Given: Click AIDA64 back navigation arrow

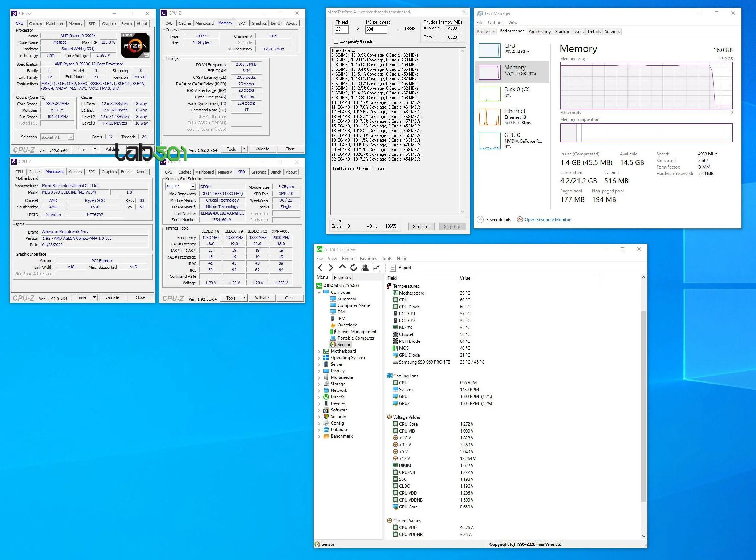Looking at the screenshot, I should (320, 268).
